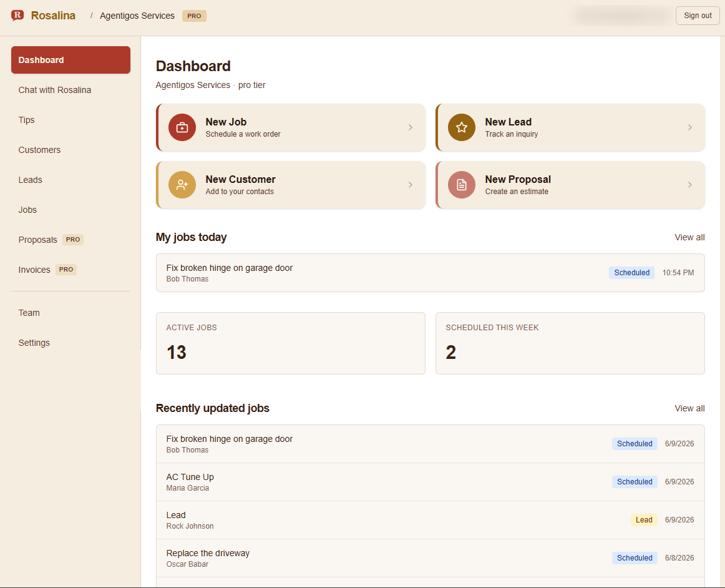725x588 pixels.
Task: Click the PRO badge beside Proposals
Action: [x=72, y=240]
